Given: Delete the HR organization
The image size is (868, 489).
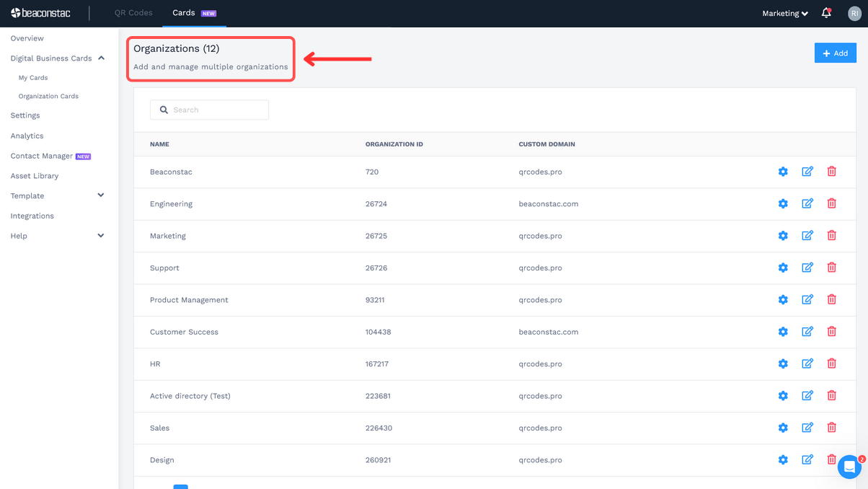Looking at the screenshot, I should tap(831, 364).
